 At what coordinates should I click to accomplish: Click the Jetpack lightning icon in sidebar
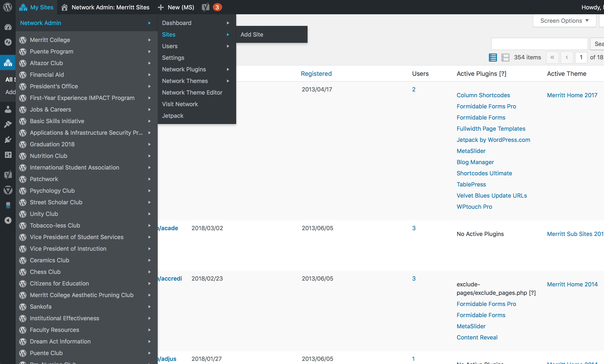(8, 42)
